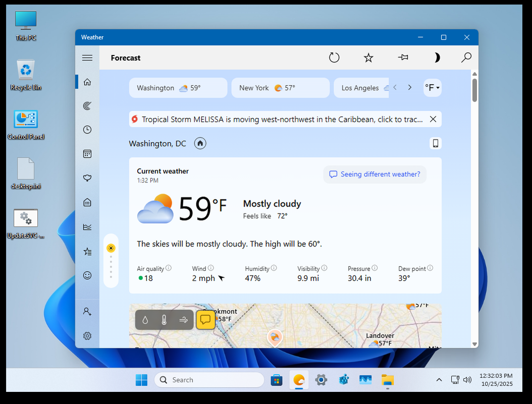Open Settings gear in taskbar
Screen dimensions: 532x404
(x=321, y=380)
